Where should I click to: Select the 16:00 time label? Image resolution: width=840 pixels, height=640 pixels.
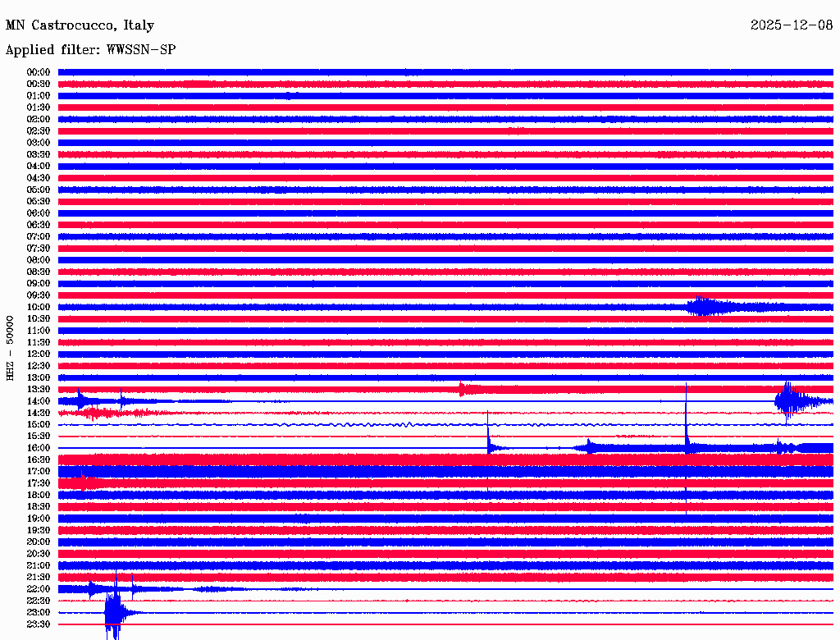pyautogui.click(x=39, y=448)
